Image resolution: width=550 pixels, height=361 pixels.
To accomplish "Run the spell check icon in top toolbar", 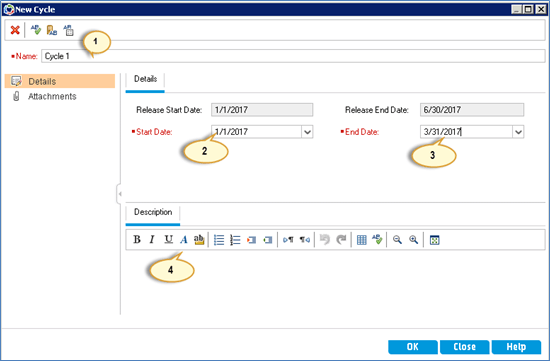I will [36, 30].
